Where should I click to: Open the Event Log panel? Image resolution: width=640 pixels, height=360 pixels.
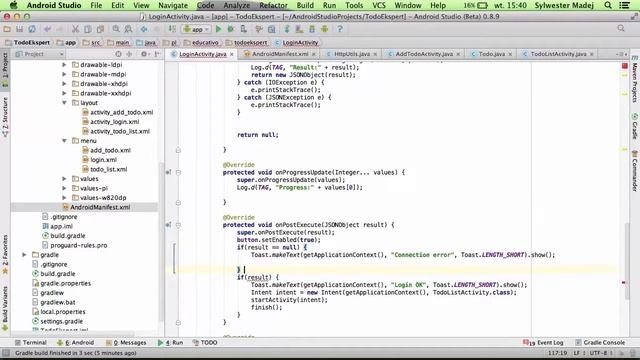543,342
